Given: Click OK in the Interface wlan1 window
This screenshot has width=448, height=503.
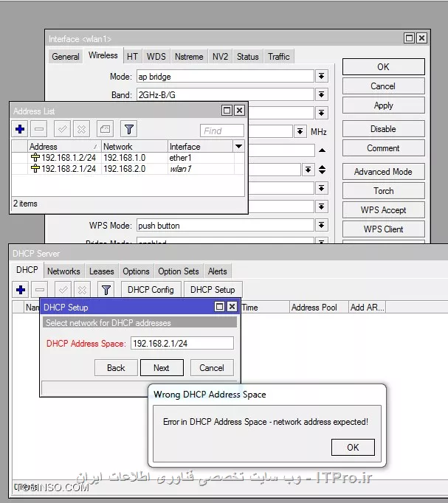Looking at the screenshot, I should pos(384,66).
